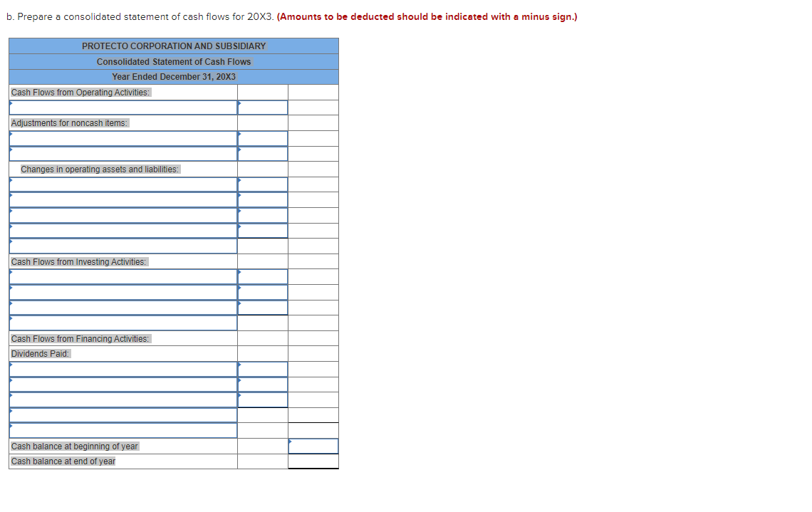Open first dropdown under Changes in operating assets
Image resolution: width=812 pixels, height=512 pixels.
tap(123, 184)
